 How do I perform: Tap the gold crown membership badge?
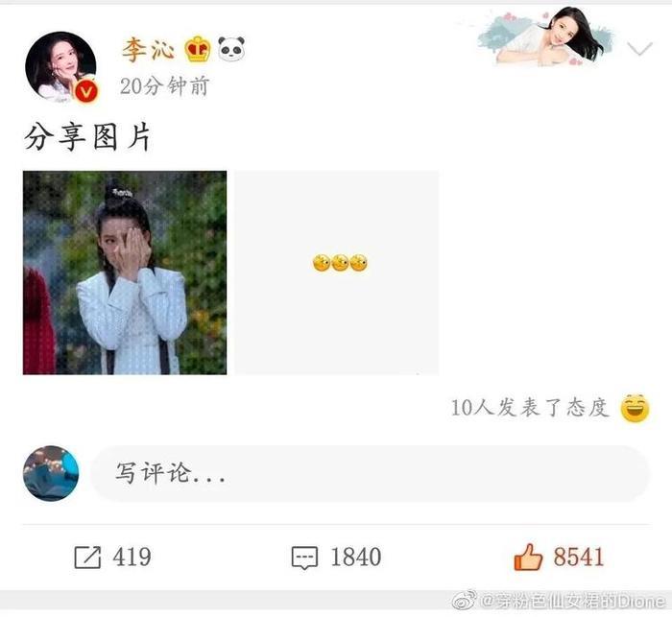tap(198, 49)
